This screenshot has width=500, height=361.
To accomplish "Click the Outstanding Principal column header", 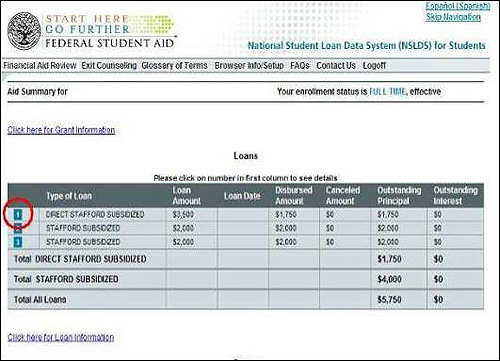I will point(399,196).
